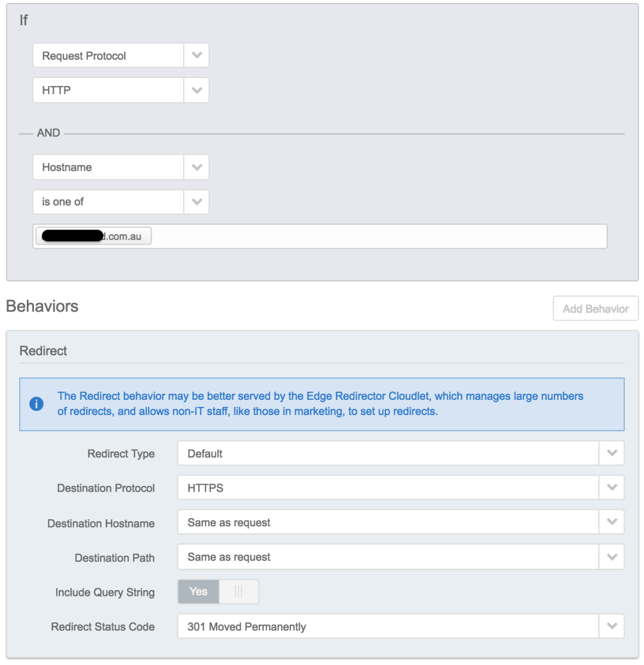Click the toggle handle beside Yes
This screenshot has width=644, height=665.
coord(238,592)
